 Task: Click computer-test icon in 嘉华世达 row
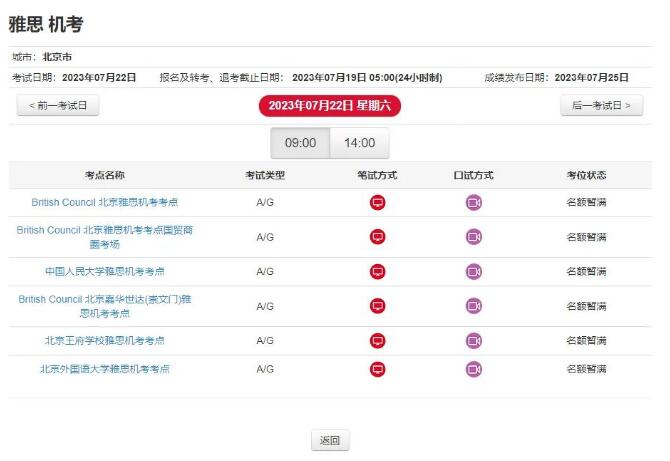tap(377, 306)
